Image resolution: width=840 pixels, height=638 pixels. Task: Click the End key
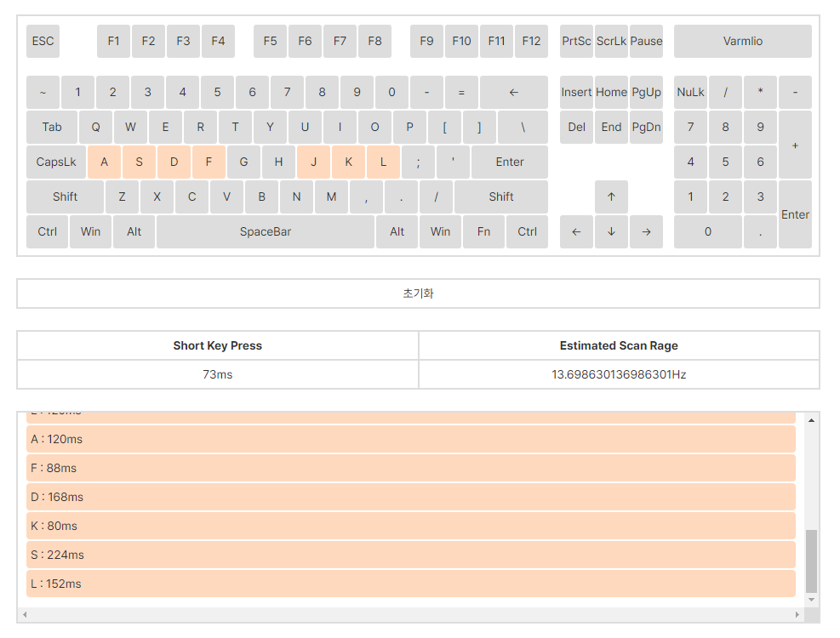tap(611, 127)
